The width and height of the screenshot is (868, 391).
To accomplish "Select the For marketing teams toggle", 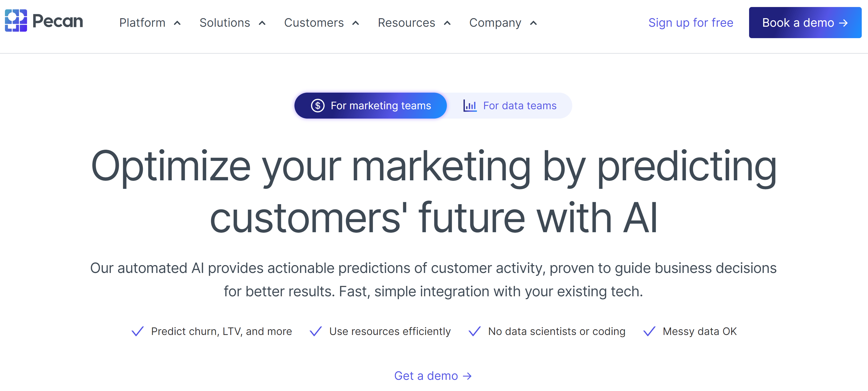I will (x=371, y=106).
